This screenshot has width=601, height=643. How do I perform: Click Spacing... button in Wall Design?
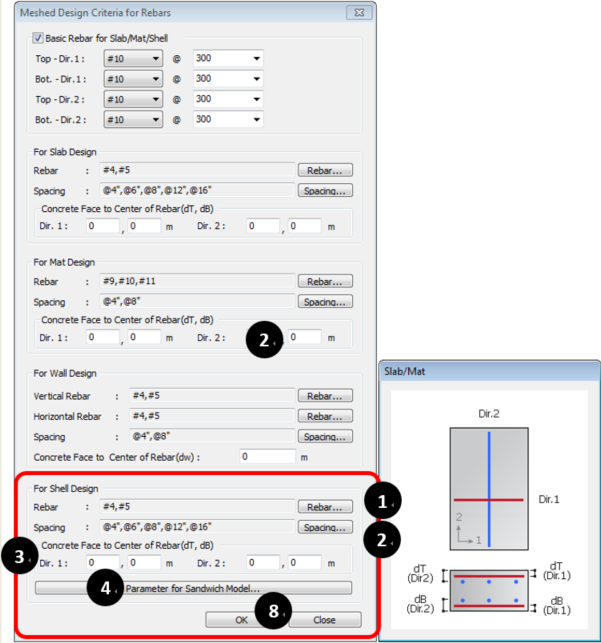(325, 437)
